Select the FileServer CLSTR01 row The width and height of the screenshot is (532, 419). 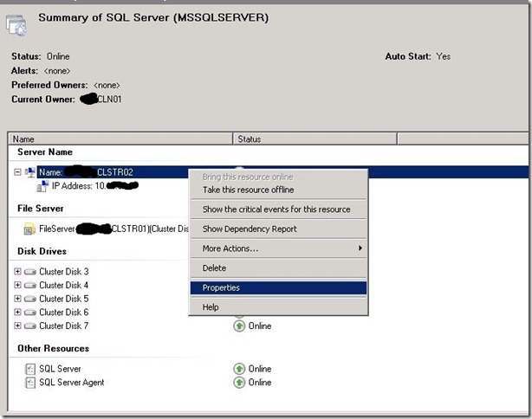pos(114,229)
